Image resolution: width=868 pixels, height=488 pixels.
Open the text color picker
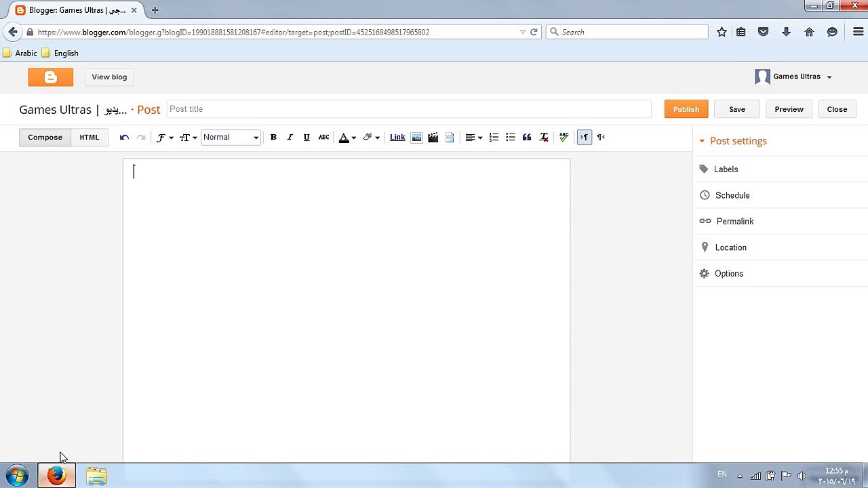pos(347,138)
